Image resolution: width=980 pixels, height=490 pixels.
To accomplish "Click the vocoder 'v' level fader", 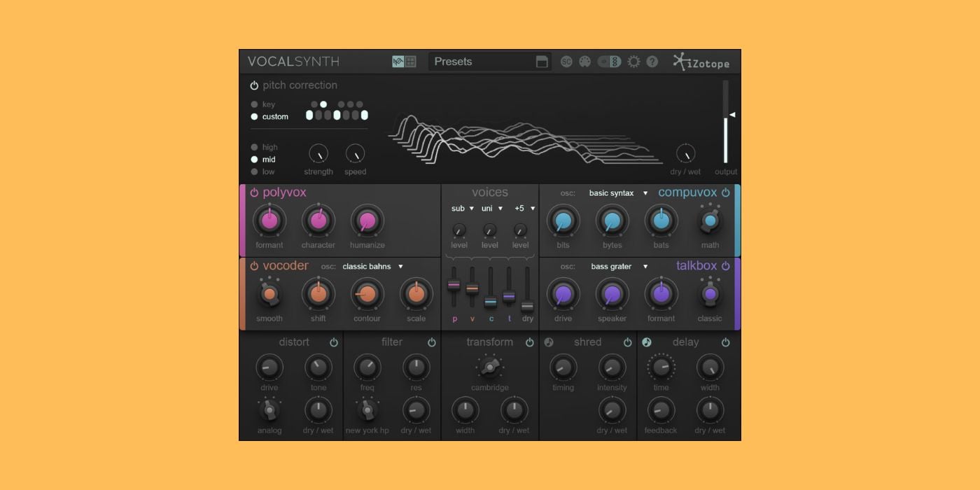I will tap(472, 288).
